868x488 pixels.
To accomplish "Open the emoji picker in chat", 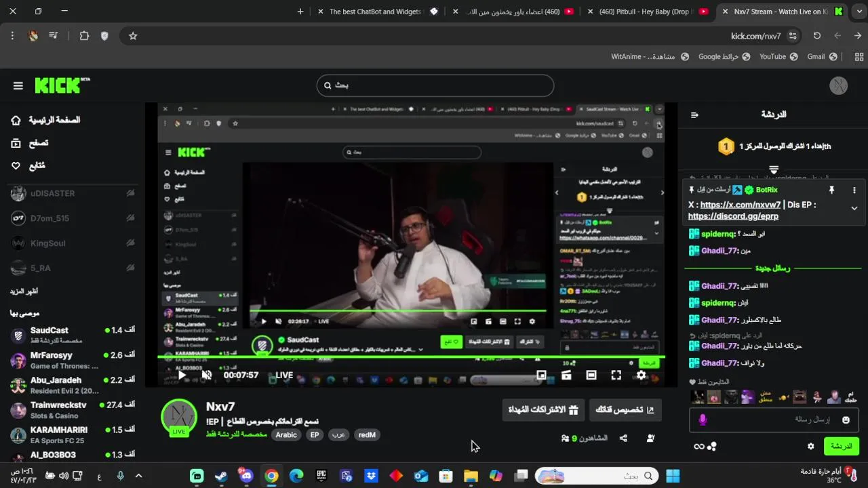I will click(x=846, y=420).
